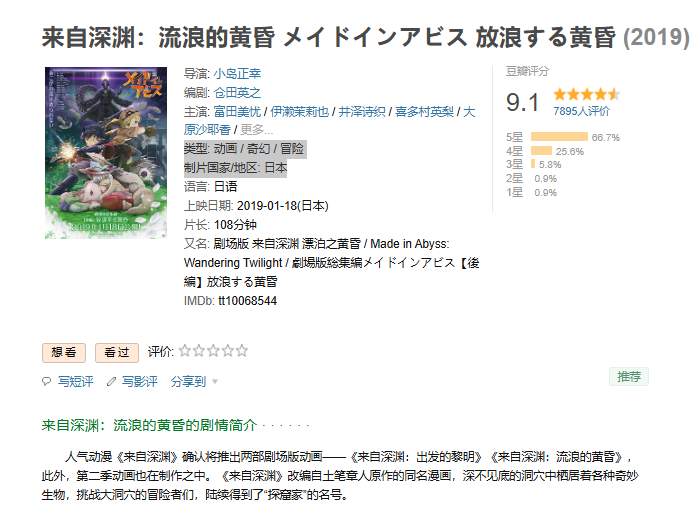Open the movie poster thumbnail
The width and height of the screenshot is (694, 510).
coord(106,153)
